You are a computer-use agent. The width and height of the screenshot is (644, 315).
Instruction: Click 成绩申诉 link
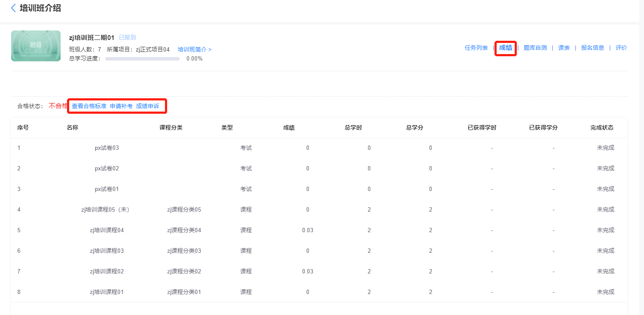coord(147,106)
